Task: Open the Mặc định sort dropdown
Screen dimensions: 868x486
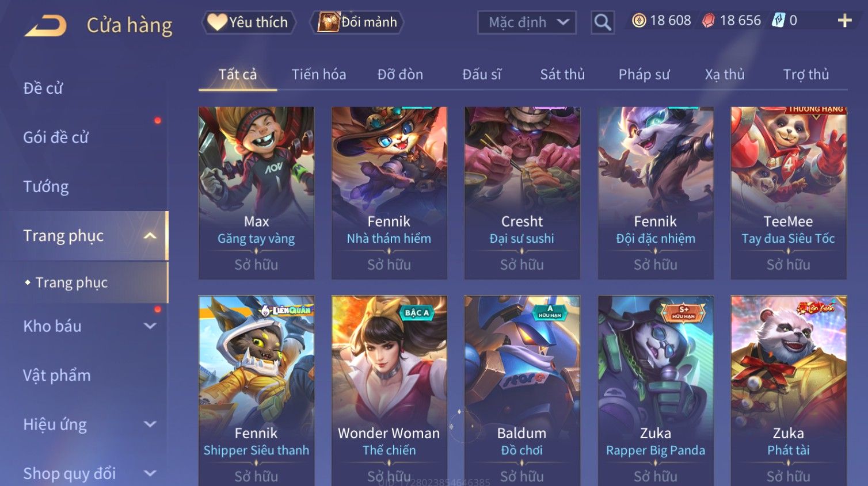Action: (527, 22)
